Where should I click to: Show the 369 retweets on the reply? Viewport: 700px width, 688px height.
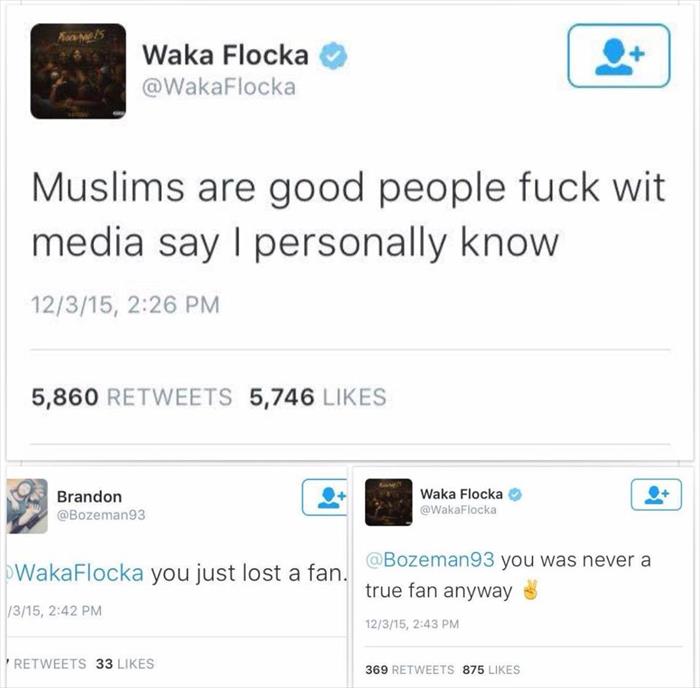(409, 670)
